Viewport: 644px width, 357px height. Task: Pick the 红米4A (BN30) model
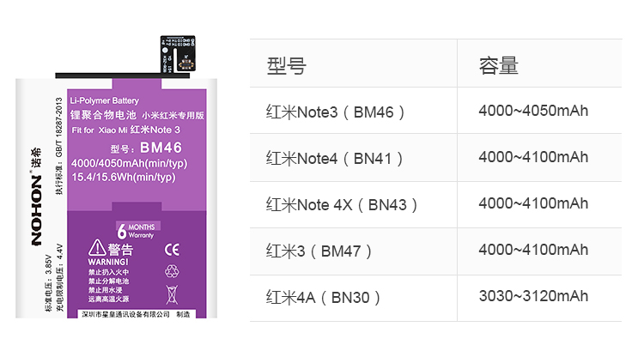[323, 297]
